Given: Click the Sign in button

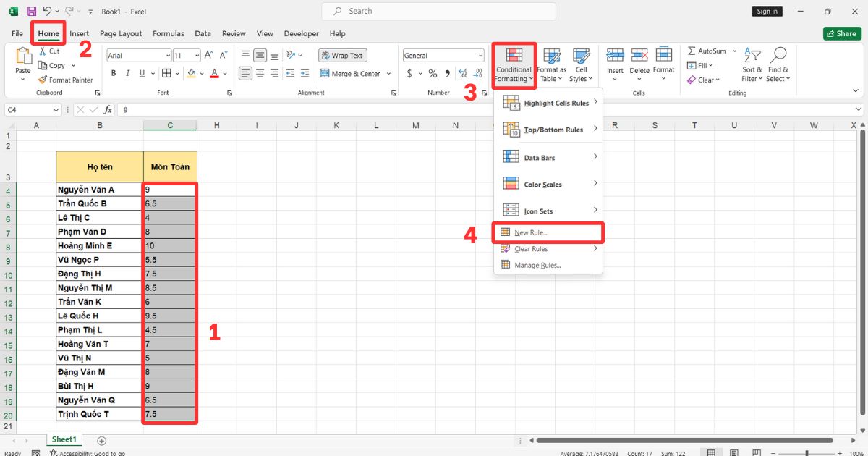Looking at the screenshot, I should tap(767, 12).
